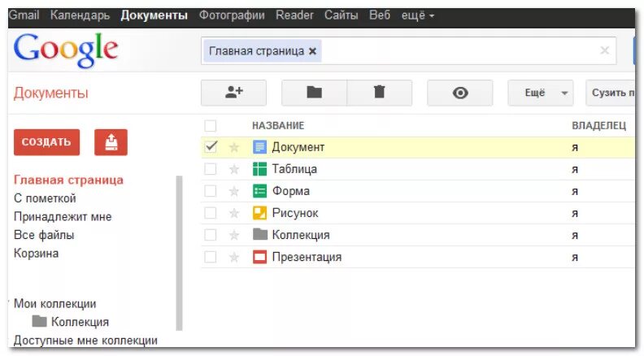
Task: Click the blue Документ file icon
Action: pyautogui.click(x=259, y=147)
